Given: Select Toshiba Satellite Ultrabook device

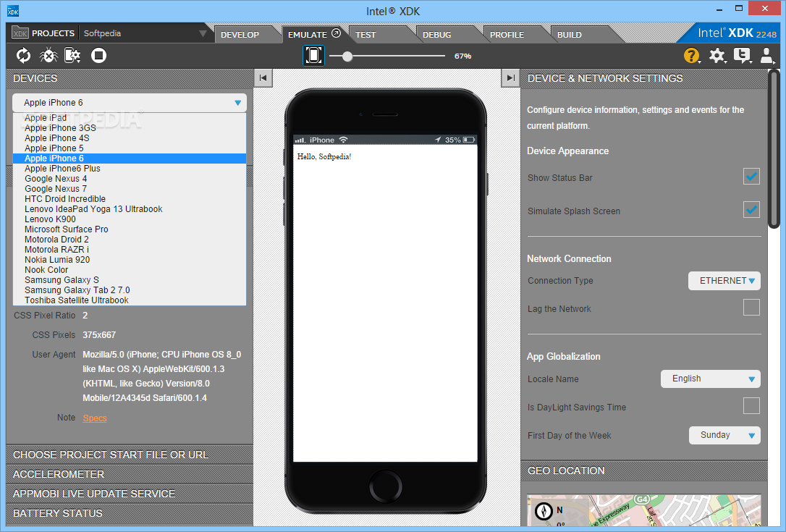Looking at the screenshot, I should (130, 300).
